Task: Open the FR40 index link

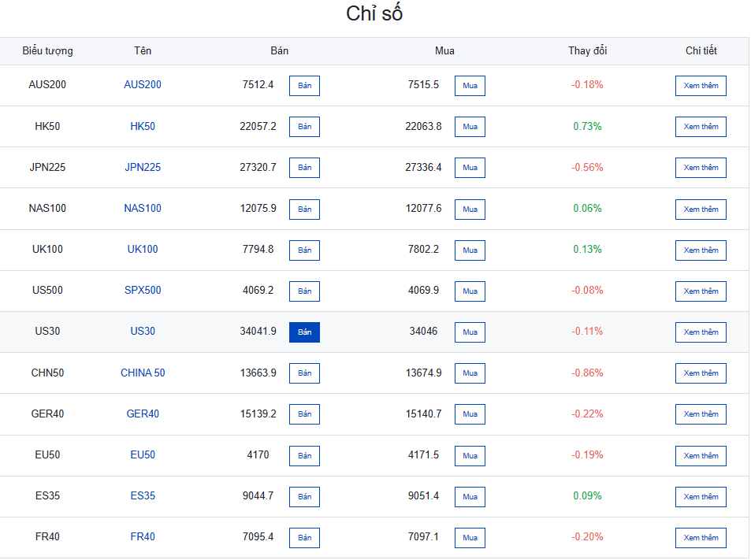Action: [x=143, y=536]
